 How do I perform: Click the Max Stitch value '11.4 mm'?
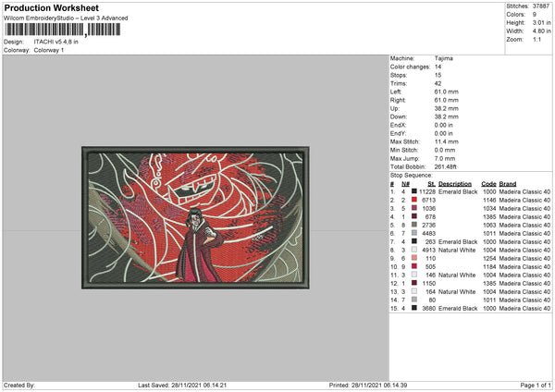[x=447, y=141]
